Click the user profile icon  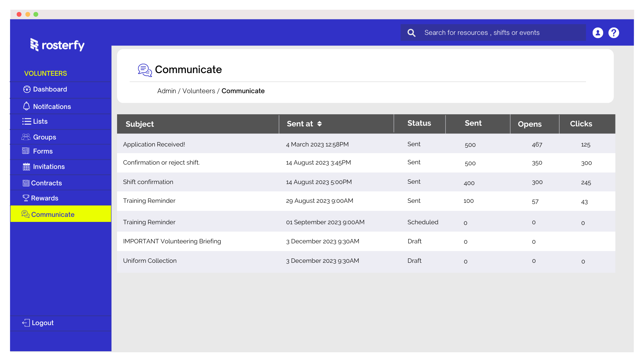coord(598,33)
